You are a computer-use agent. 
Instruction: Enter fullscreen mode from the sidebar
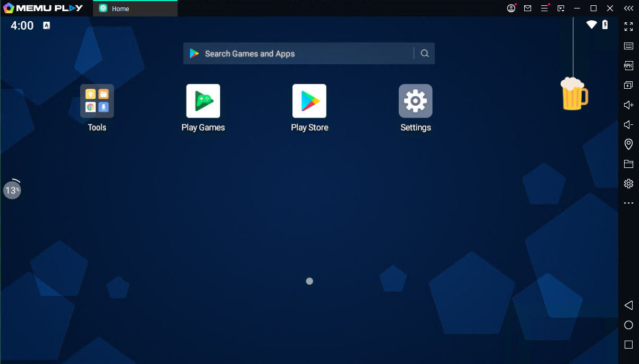(628, 26)
